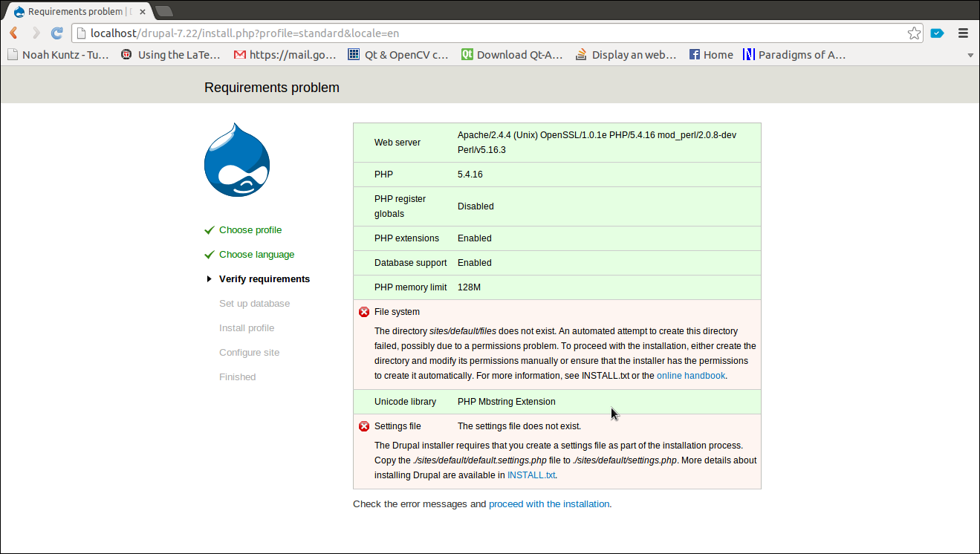Image resolution: width=980 pixels, height=554 pixels.
Task: Open the Chrome hamburger menu
Action: tap(964, 33)
